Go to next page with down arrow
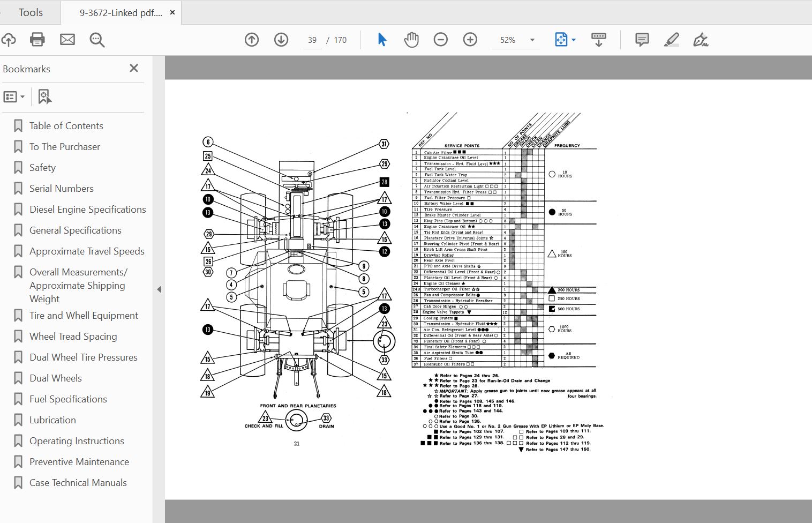 tap(281, 40)
